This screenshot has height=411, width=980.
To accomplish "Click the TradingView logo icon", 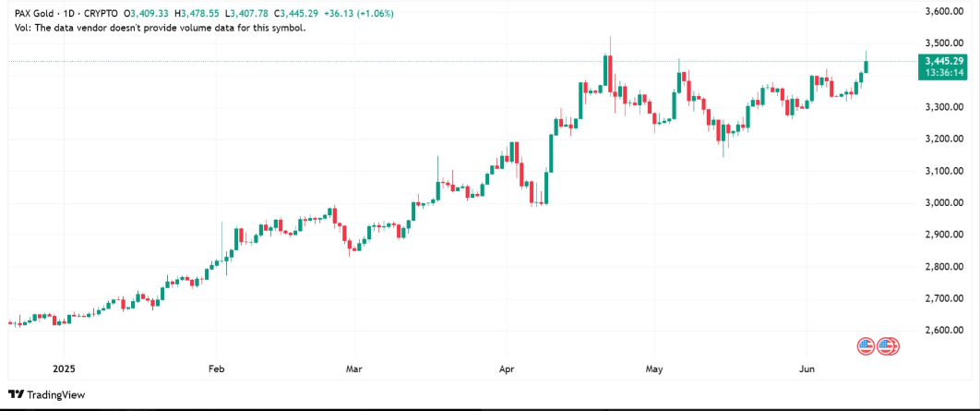I will click(17, 394).
